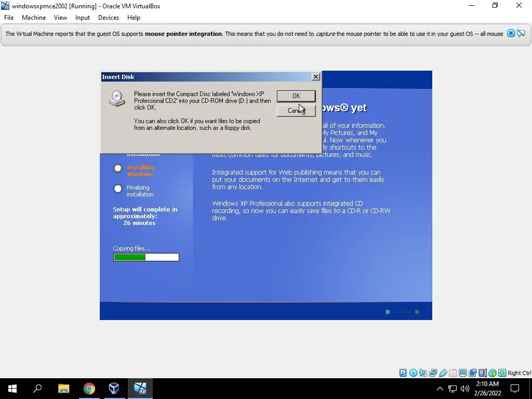The height and width of the screenshot is (399, 532).
Task: Click the Right Ctrl host key label
Action: [x=519, y=373]
